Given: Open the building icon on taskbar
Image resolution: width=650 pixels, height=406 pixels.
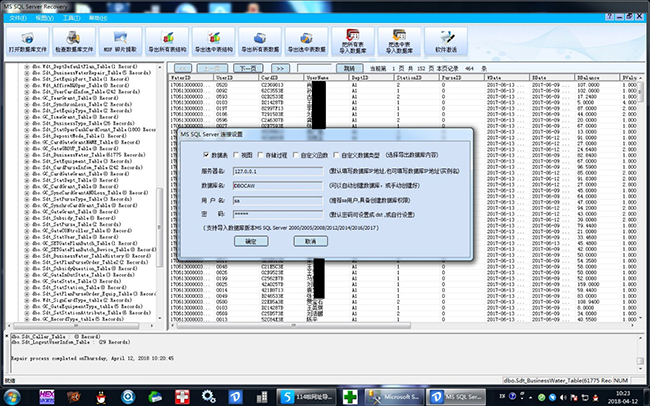Looking at the screenshot, I should pyautogui.click(x=262, y=397).
